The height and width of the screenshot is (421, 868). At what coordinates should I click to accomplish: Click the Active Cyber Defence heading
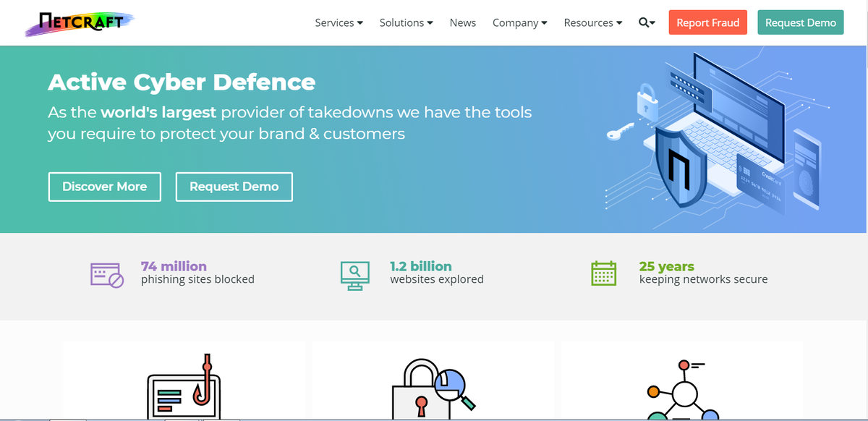(182, 82)
